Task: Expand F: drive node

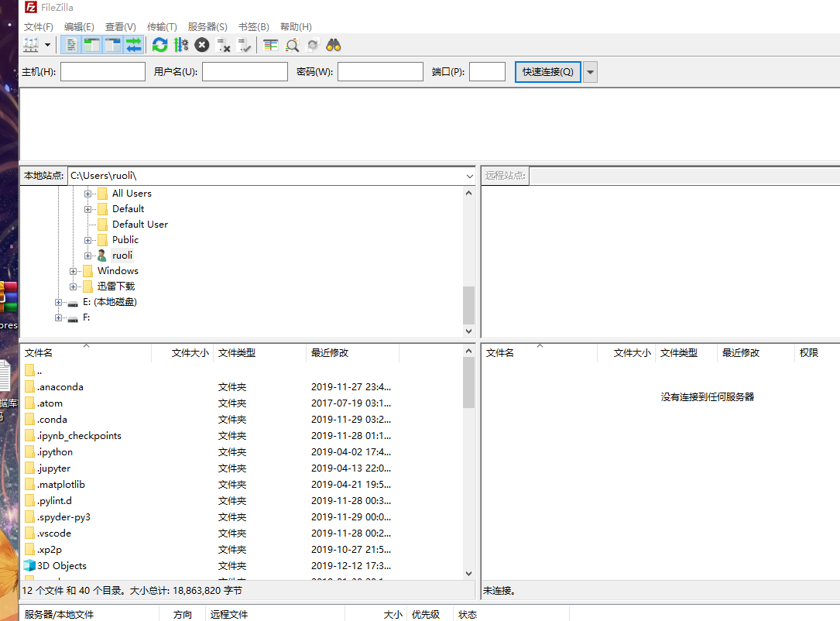Action: click(x=58, y=318)
